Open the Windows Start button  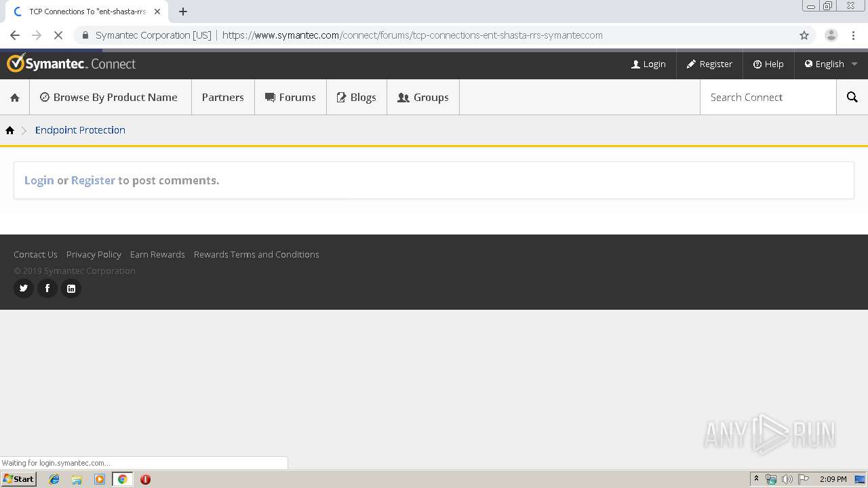18,479
